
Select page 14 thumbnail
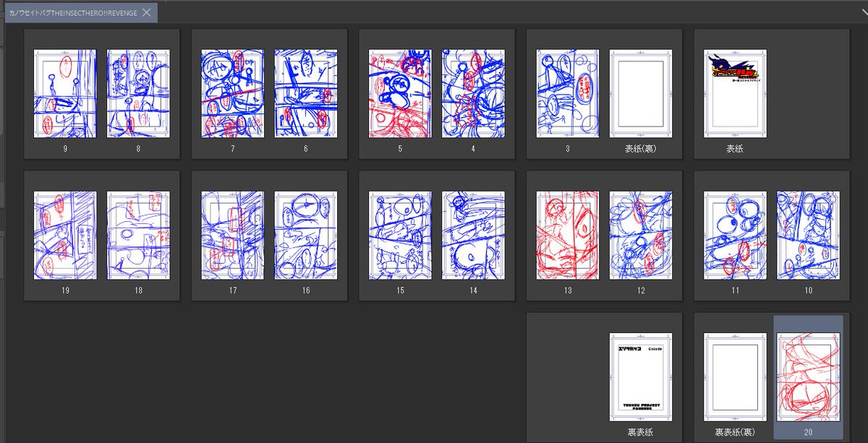[473, 236]
